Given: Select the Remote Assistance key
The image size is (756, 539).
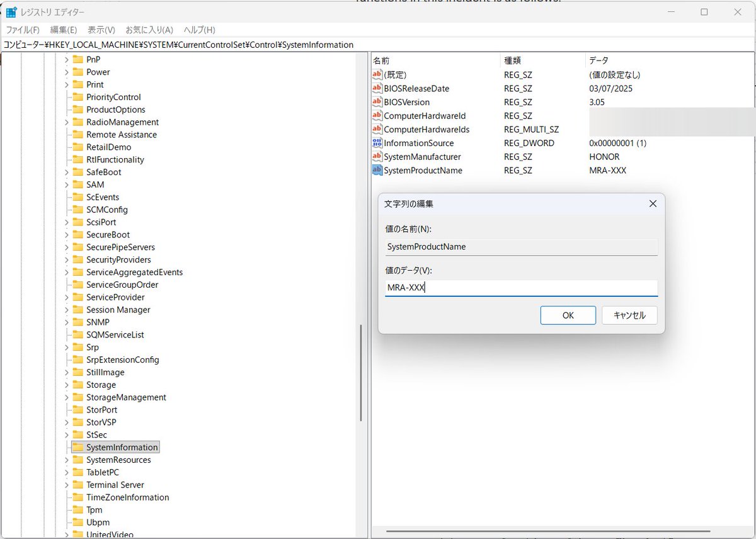Looking at the screenshot, I should pos(122,135).
